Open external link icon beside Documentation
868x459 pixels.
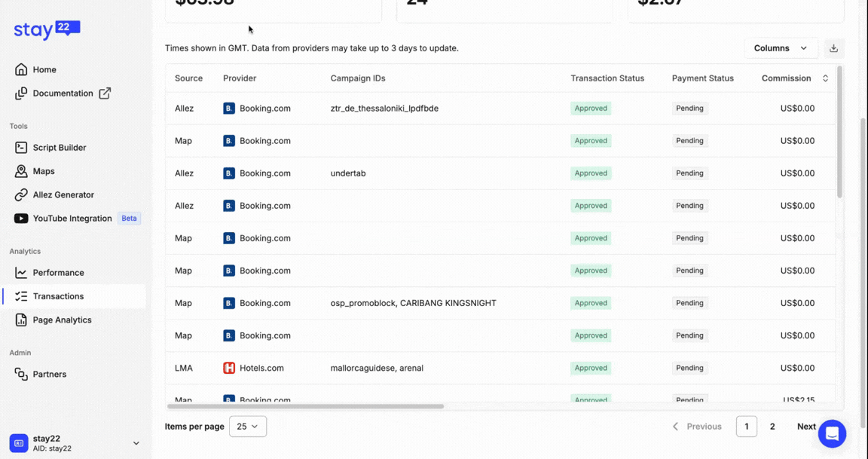(105, 93)
